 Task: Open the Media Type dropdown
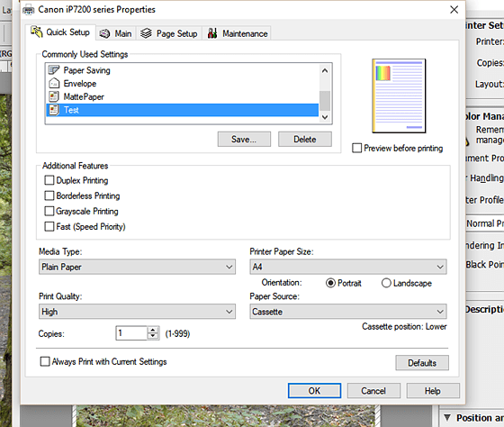(x=137, y=267)
